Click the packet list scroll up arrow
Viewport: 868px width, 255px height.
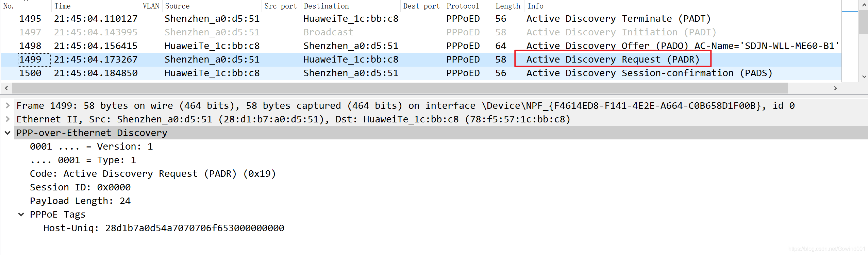pos(864,5)
